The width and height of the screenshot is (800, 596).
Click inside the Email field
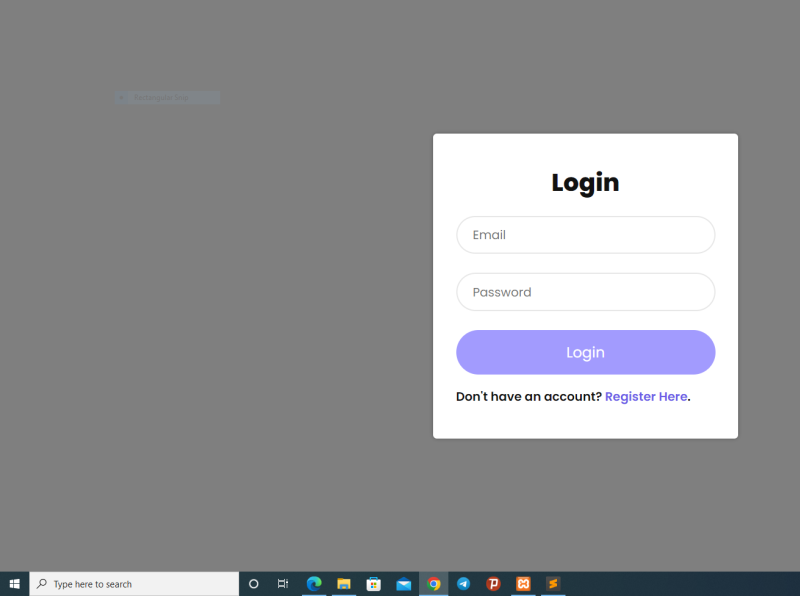point(585,234)
